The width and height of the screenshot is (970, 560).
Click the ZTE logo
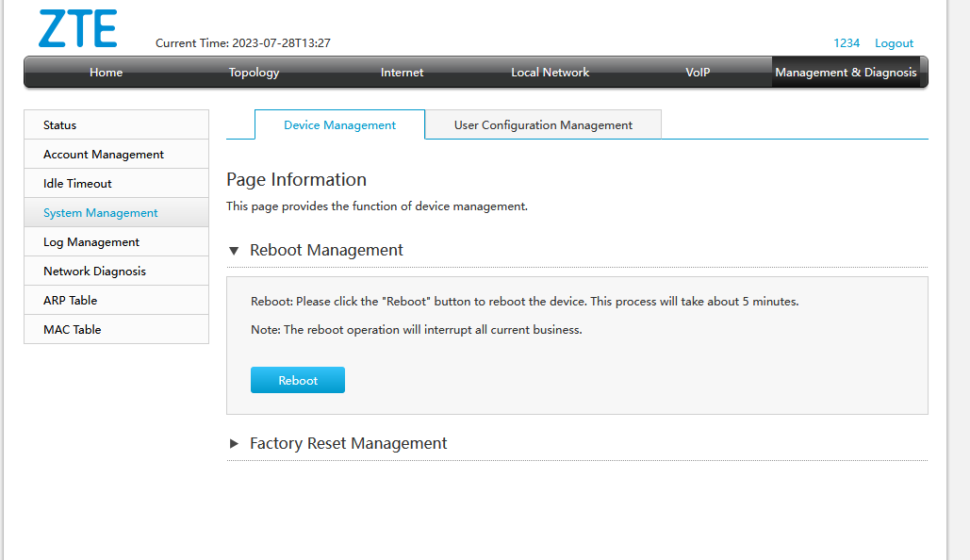(x=78, y=29)
